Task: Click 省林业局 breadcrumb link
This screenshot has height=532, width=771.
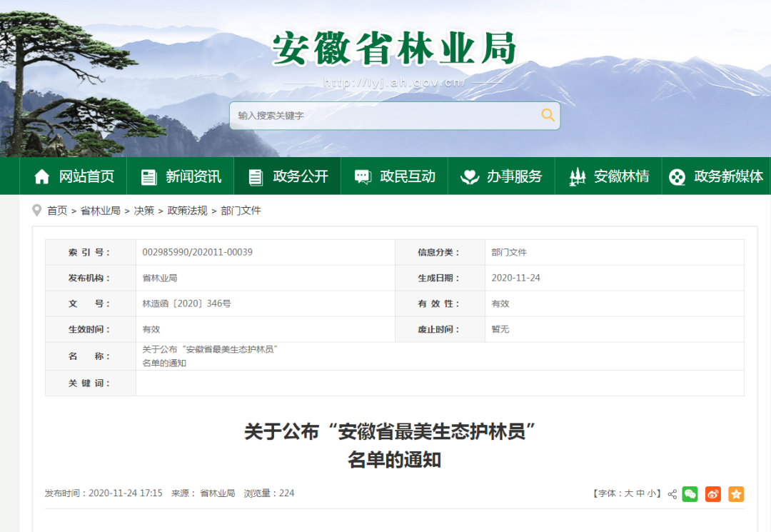Action: coord(100,211)
